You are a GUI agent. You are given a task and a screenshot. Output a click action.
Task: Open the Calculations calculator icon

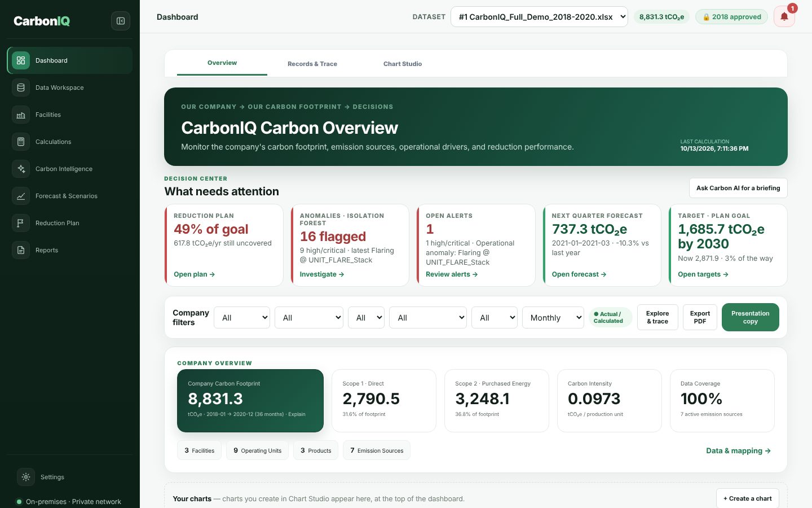click(x=21, y=142)
